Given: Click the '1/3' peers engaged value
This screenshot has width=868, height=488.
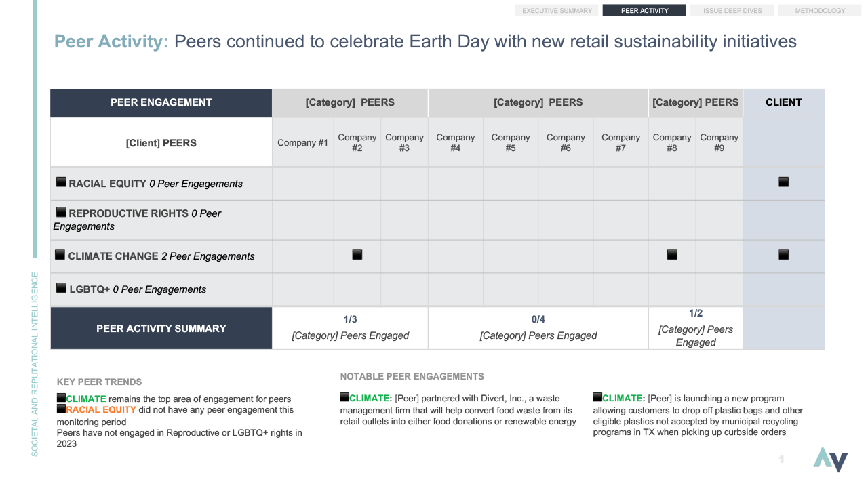Looking at the screenshot, I should 351,319.
